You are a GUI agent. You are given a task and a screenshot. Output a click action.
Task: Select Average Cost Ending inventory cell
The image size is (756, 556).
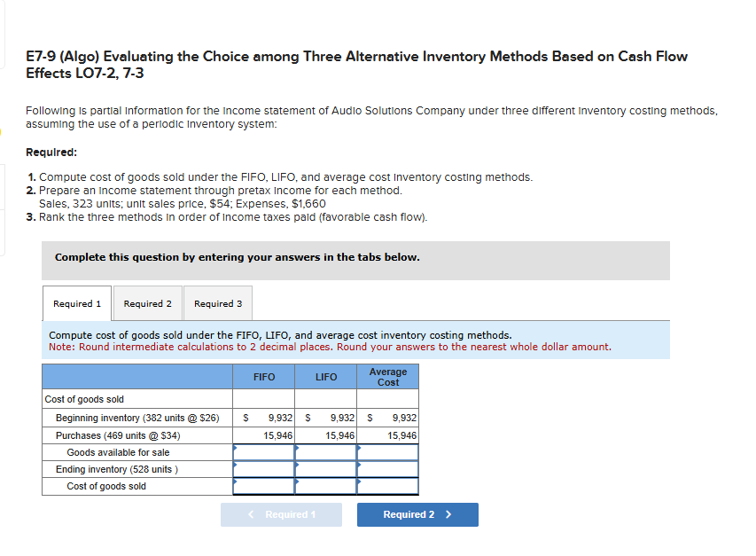[387, 469]
